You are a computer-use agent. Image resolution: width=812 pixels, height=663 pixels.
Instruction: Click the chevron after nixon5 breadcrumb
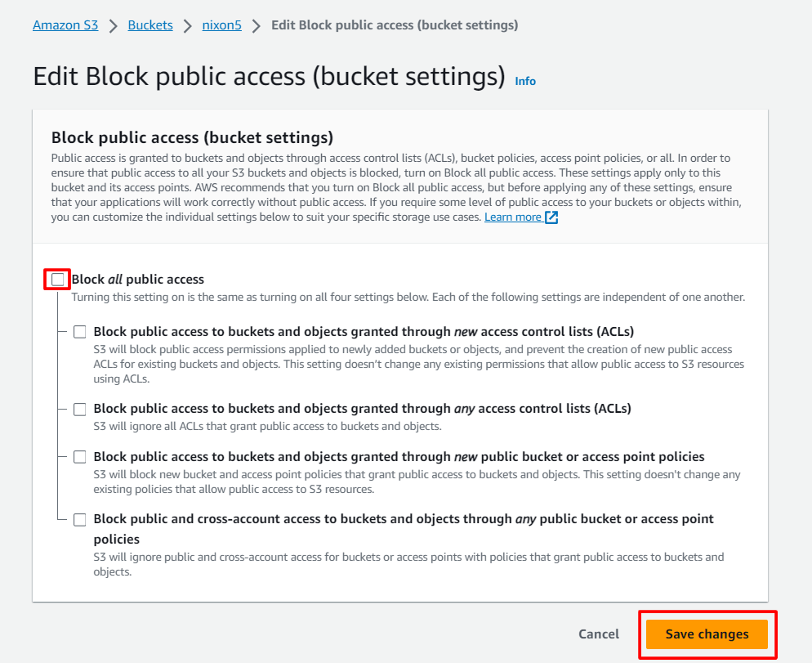(257, 25)
